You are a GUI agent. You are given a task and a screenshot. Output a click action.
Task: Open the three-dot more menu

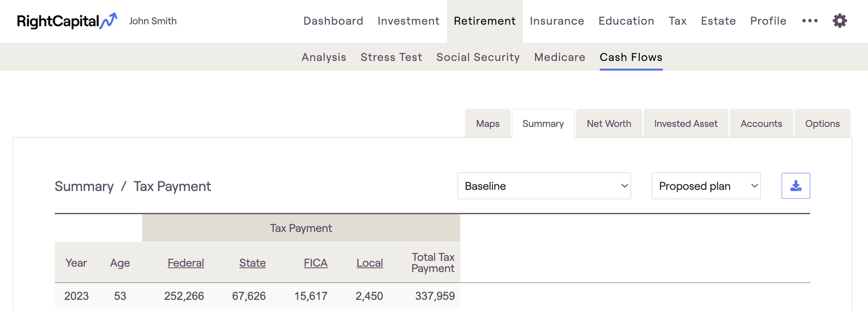coord(810,21)
